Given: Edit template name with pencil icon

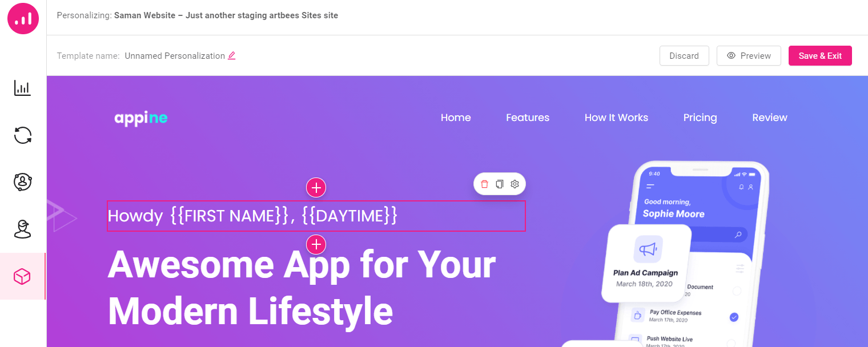Looking at the screenshot, I should (x=231, y=56).
